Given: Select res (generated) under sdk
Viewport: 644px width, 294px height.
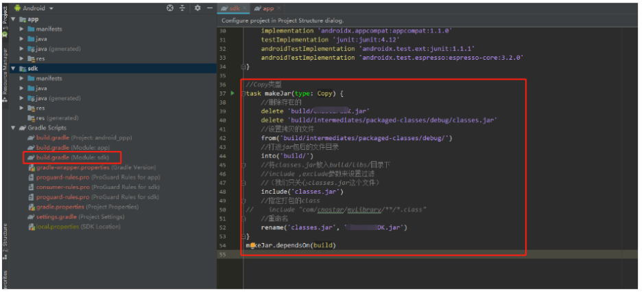Looking at the screenshot, I should [53, 118].
